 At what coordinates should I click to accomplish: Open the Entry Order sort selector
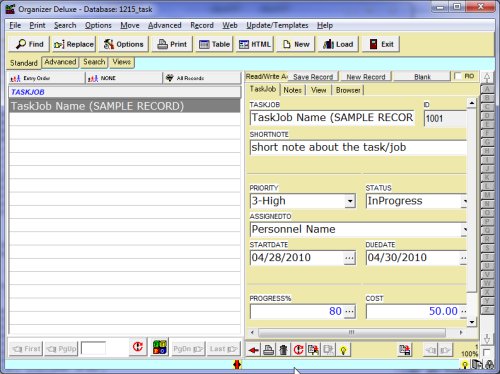(x=47, y=78)
